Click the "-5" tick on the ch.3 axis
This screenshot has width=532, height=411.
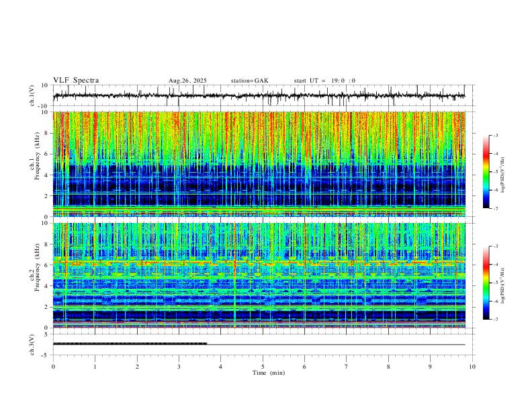(x=44, y=355)
